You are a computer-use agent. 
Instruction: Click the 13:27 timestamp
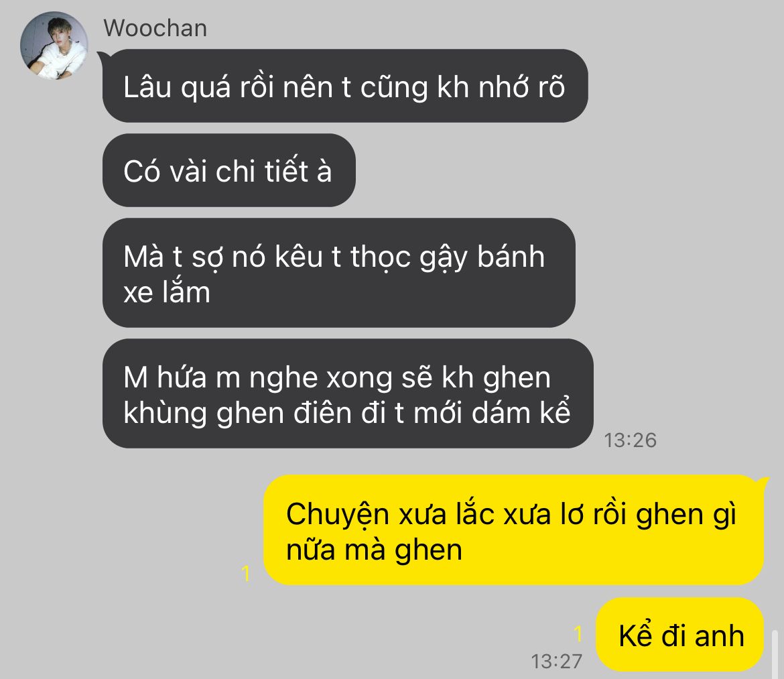point(556,662)
